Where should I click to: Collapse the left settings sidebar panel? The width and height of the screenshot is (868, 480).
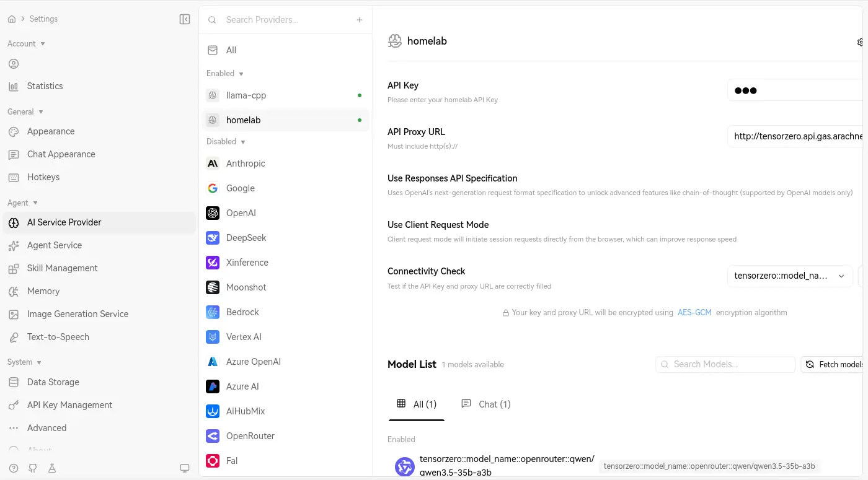click(x=185, y=19)
